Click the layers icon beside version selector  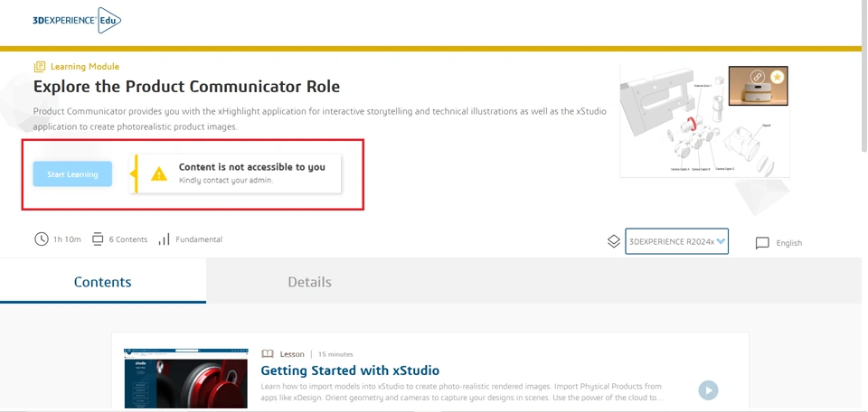613,242
